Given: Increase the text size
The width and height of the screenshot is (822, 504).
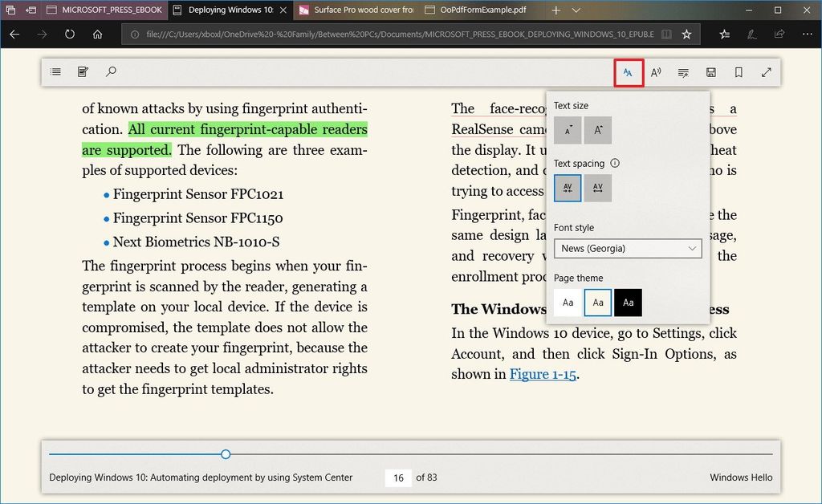Looking at the screenshot, I should (x=598, y=129).
